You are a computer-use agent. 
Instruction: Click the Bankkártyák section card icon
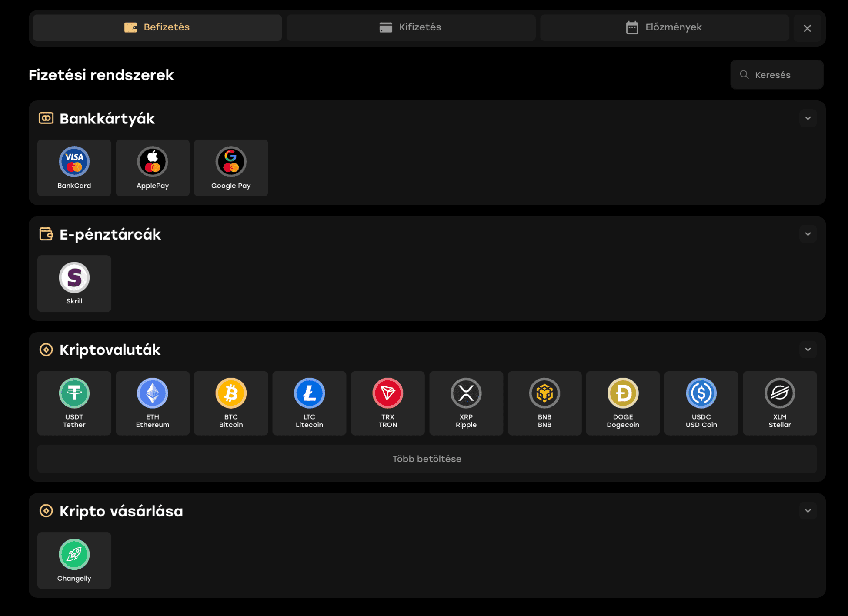tap(46, 118)
